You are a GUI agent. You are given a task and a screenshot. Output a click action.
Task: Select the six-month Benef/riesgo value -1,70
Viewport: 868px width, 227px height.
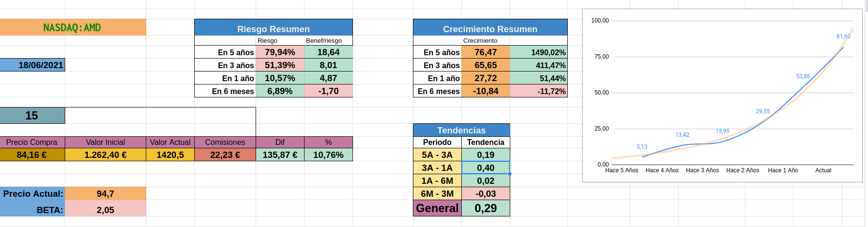tap(328, 91)
